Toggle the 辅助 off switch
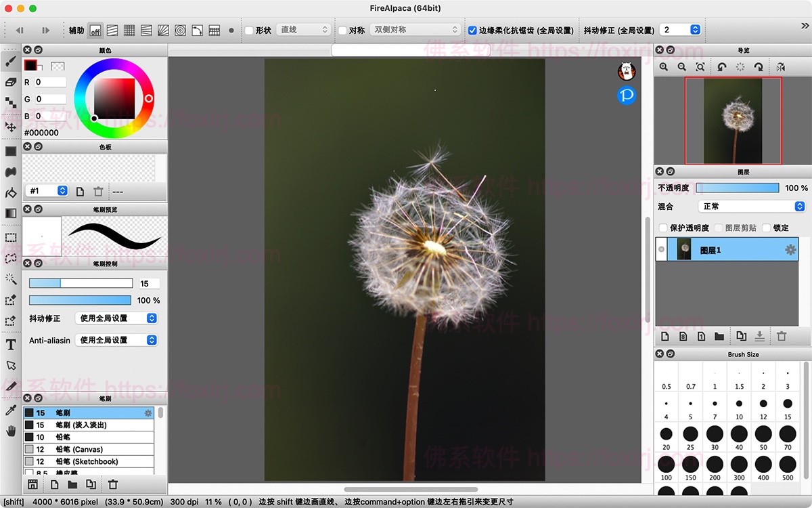This screenshot has width=812, height=508. click(95, 30)
